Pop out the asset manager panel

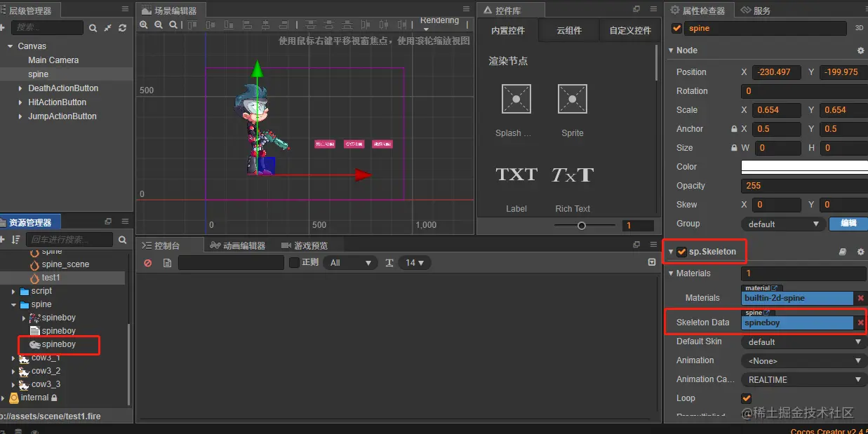(107, 222)
